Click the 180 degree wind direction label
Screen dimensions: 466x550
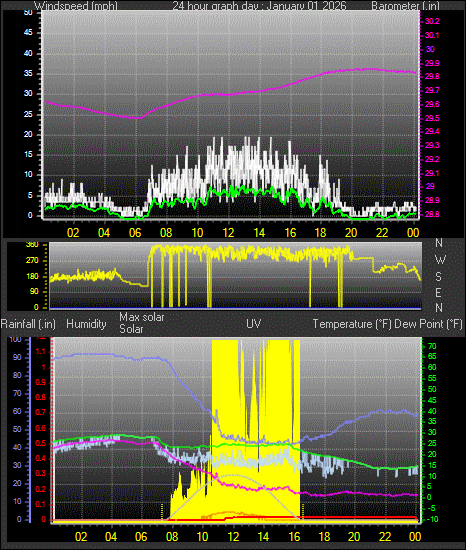32,276
